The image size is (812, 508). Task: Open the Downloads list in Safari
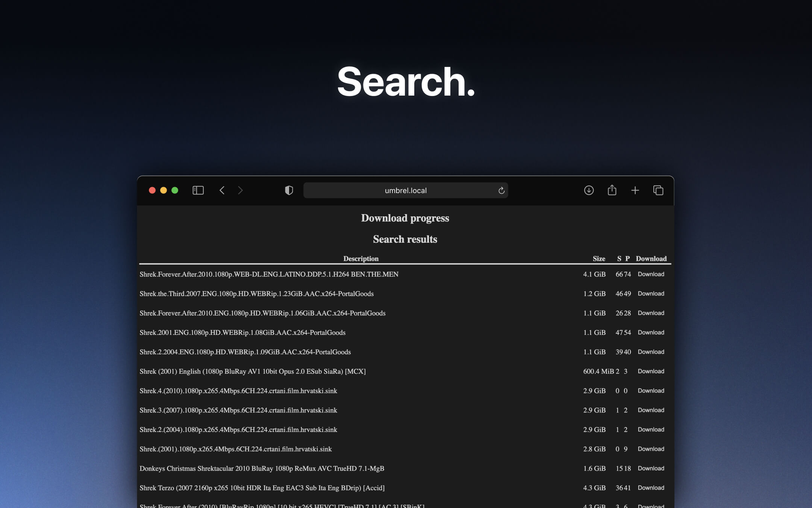[589, 190]
